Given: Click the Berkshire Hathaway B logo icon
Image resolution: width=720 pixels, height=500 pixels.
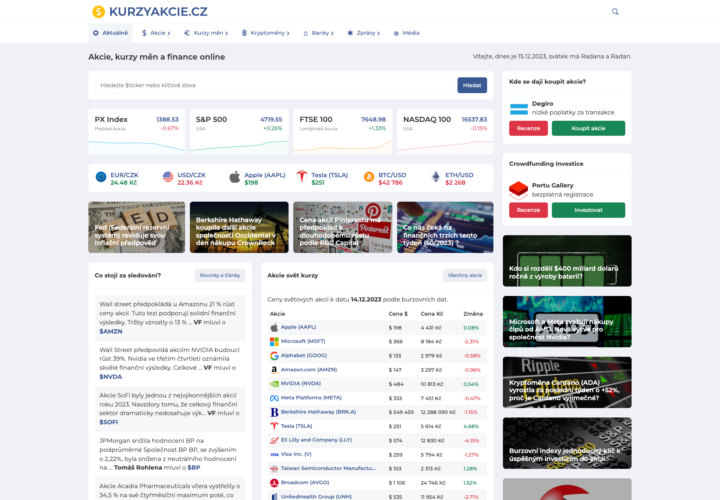Looking at the screenshot, I should [274, 412].
